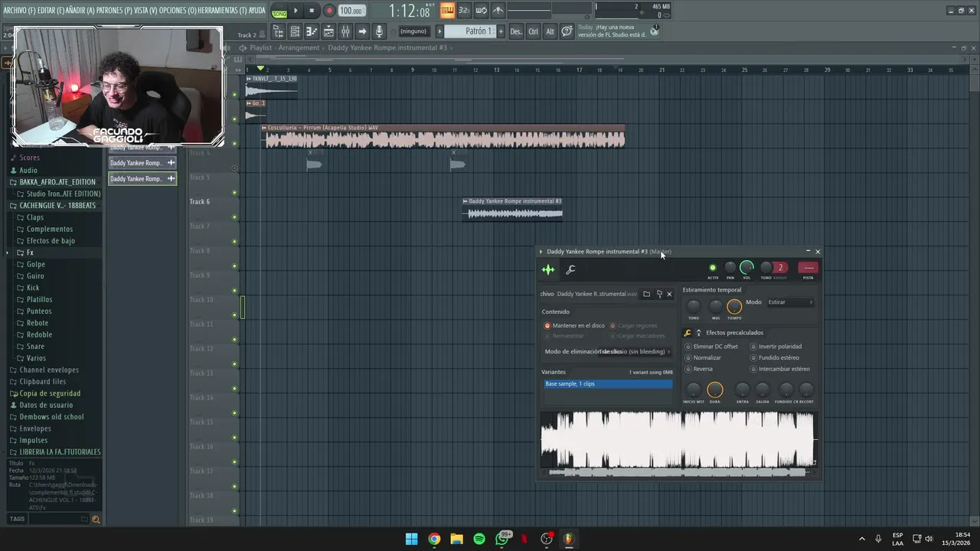Click the Stop button in transport
Image resolution: width=980 pixels, height=551 pixels.
[x=312, y=11]
